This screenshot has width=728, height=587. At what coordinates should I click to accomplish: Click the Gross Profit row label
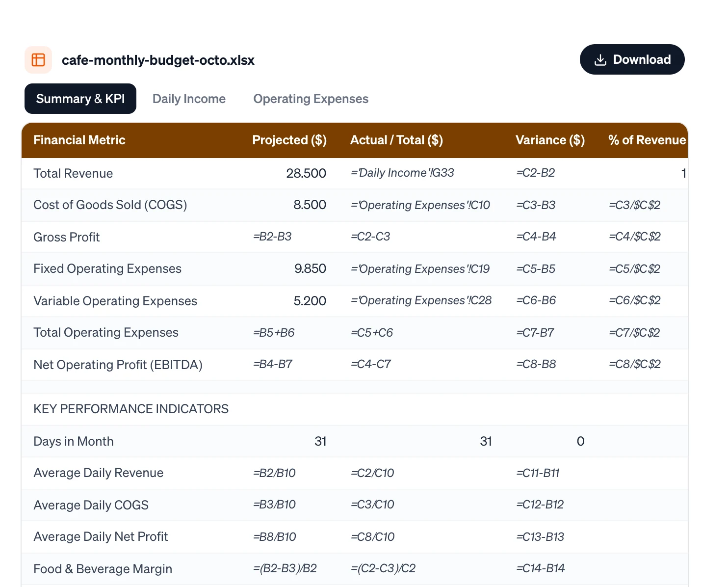click(x=66, y=237)
